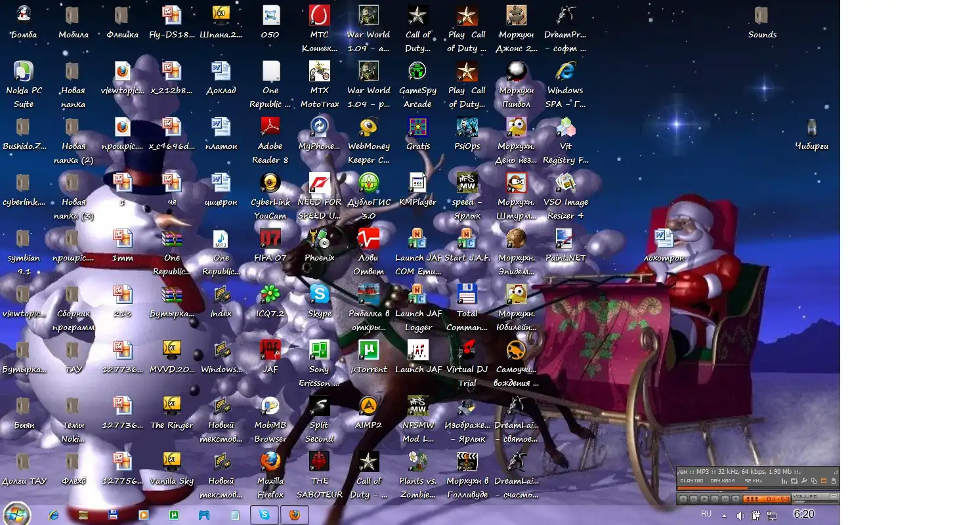Click the AIMP volume slider

point(815,501)
